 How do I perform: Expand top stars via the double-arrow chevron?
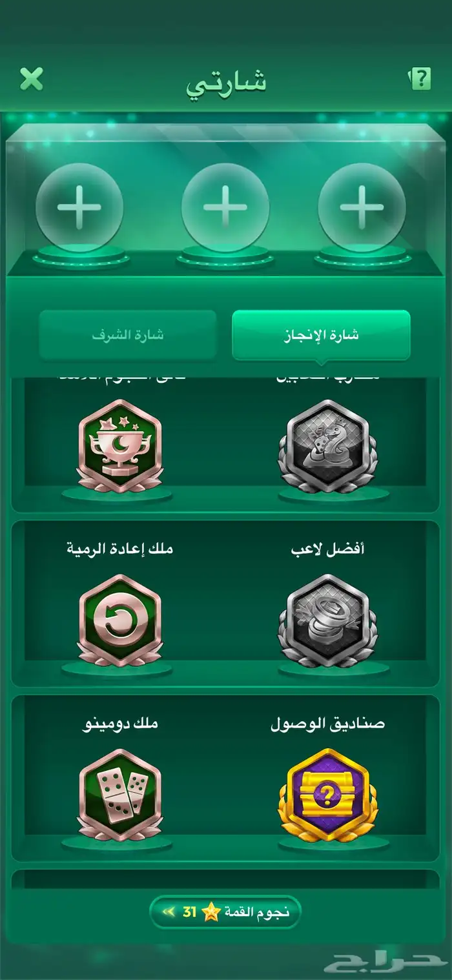tap(168, 912)
